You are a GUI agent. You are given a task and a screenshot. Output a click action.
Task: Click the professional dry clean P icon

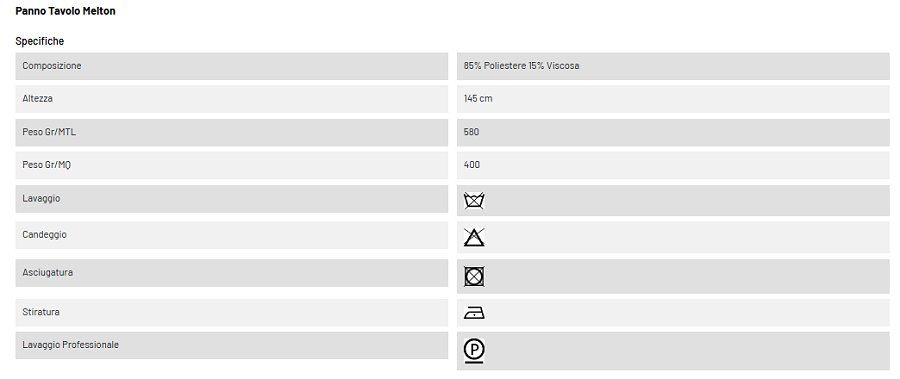[474, 350]
